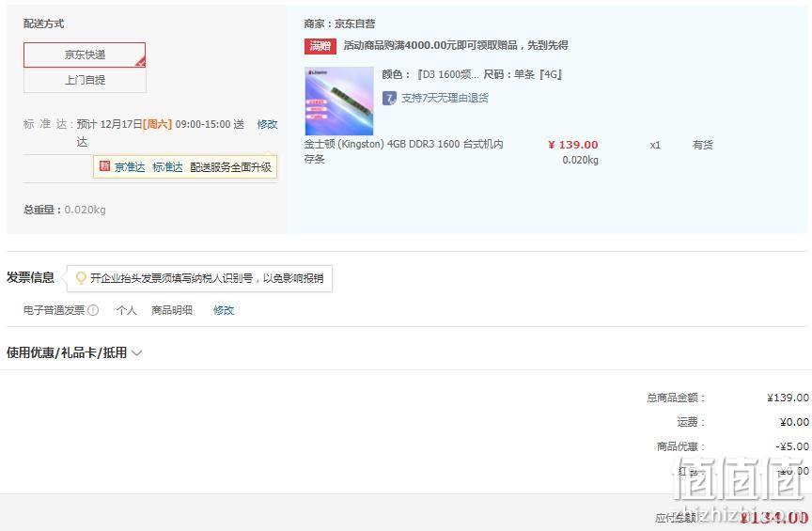Click 个人 invoice title text

(x=126, y=310)
